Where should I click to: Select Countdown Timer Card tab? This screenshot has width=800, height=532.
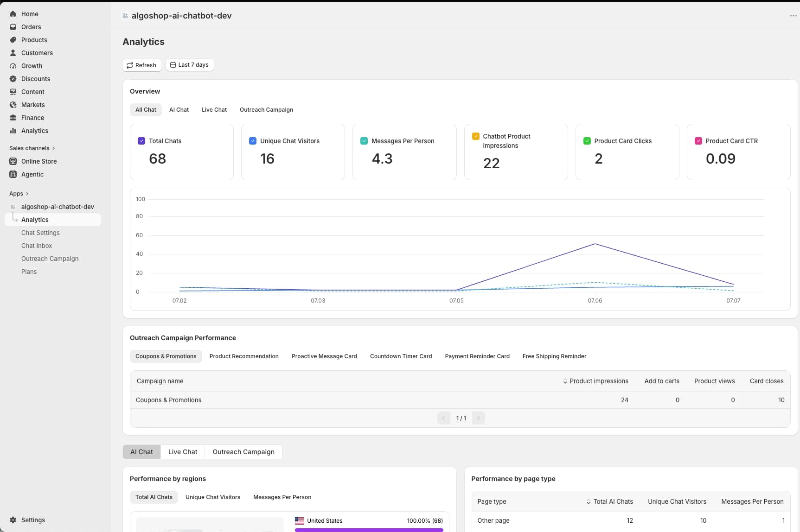pos(401,356)
